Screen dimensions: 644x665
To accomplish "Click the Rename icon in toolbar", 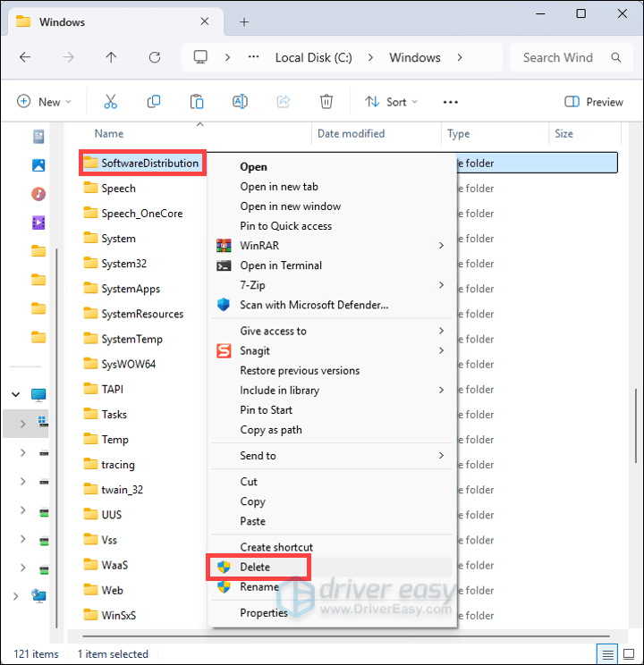I will (240, 102).
